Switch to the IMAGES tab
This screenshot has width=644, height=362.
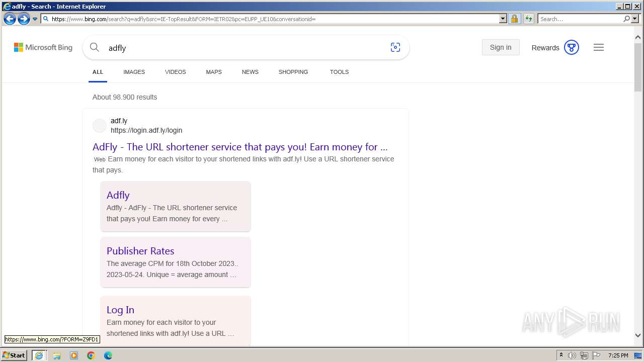pyautogui.click(x=134, y=72)
